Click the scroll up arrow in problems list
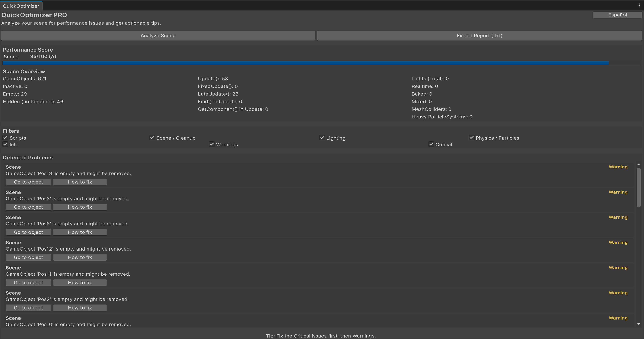644x339 pixels. 639,165
